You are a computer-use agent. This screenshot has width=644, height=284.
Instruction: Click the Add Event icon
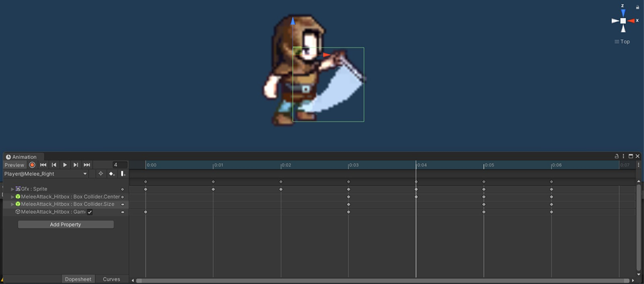click(123, 173)
